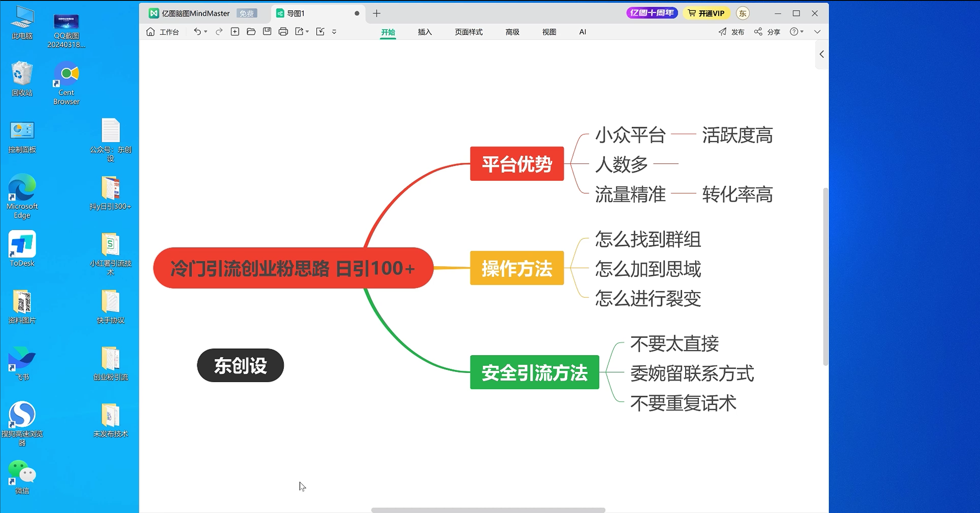Image resolution: width=980 pixels, height=513 pixels.
Task: Click the AI tab icon
Action: (x=582, y=31)
